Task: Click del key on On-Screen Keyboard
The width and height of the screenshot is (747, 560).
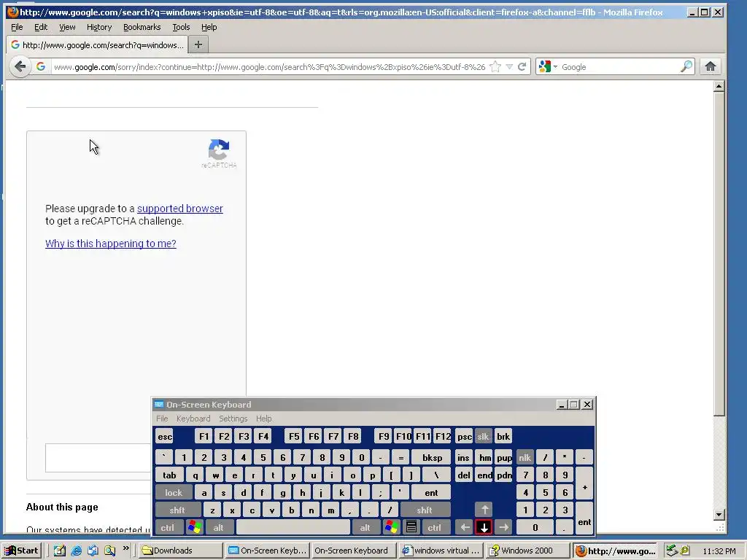Action: 464,475
